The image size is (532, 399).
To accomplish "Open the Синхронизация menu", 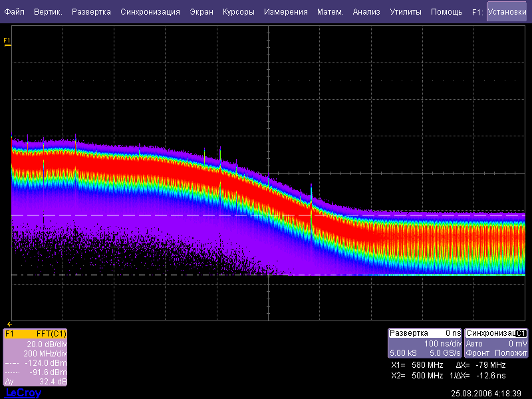I will pyautogui.click(x=150, y=12).
